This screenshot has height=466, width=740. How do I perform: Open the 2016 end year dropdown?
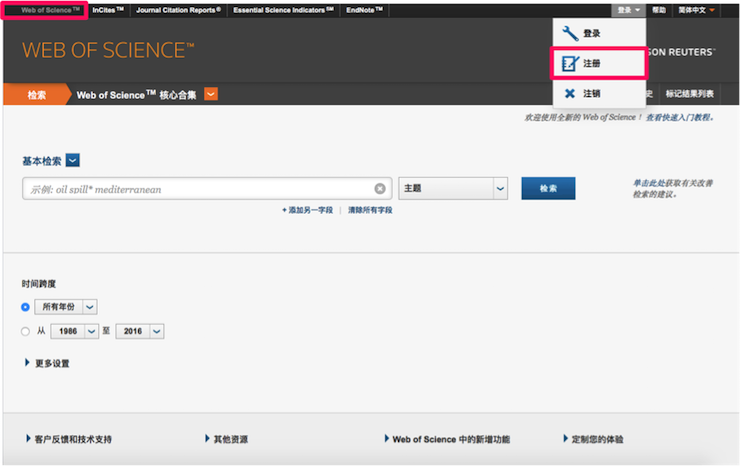point(140,331)
